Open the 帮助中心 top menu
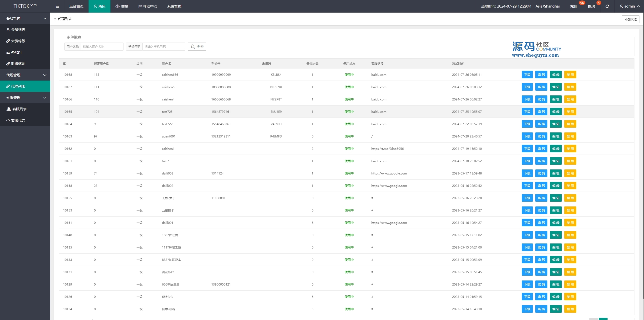 click(148, 6)
